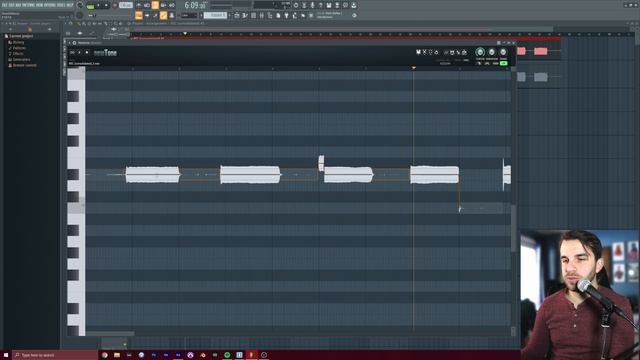Image resolution: width=640 pixels, height=360 pixels.
Task: Select the second detected note block in NewTone
Action: tap(250, 175)
